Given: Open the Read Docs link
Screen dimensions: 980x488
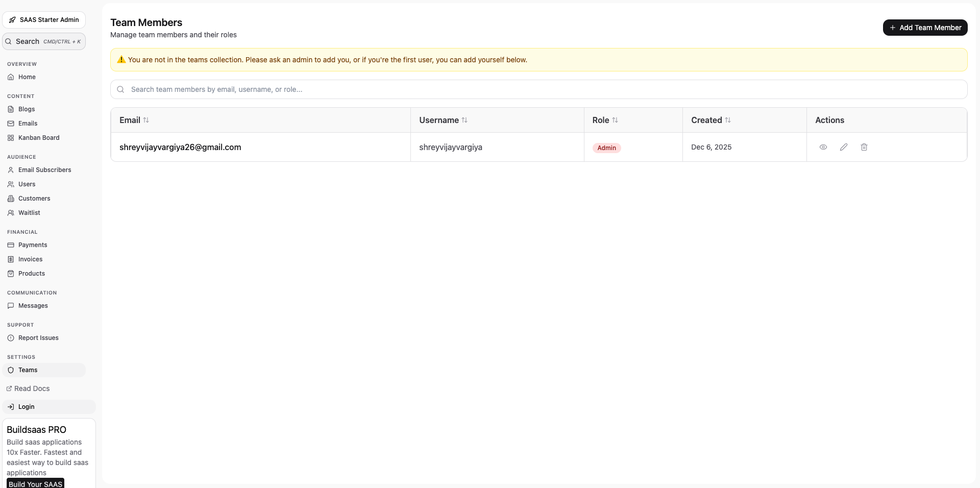Looking at the screenshot, I should pos(28,388).
